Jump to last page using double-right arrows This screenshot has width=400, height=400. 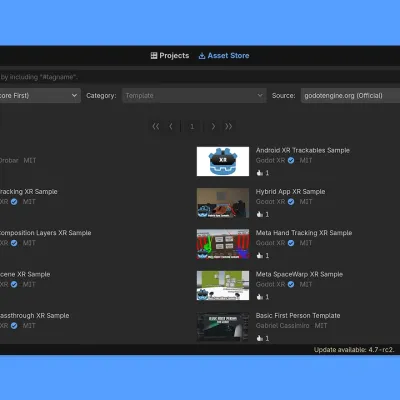(228, 126)
